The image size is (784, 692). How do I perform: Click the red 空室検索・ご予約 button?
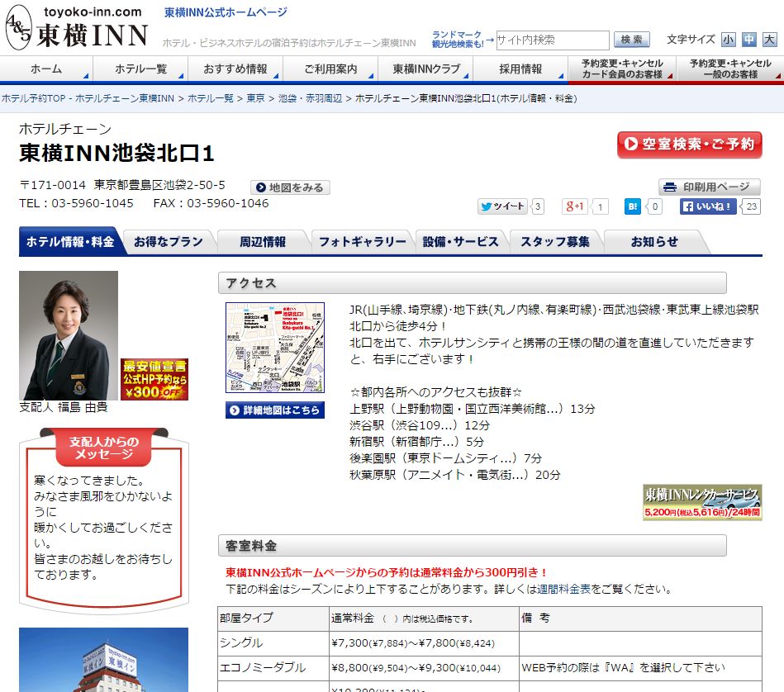coord(690,145)
